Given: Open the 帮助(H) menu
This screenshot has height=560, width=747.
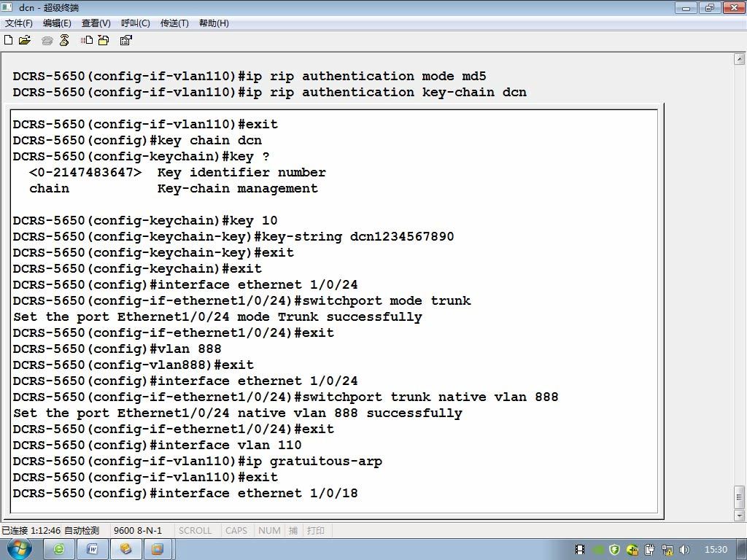Looking at the screenshot, I should pyautogui.click(x=214, y=23).
